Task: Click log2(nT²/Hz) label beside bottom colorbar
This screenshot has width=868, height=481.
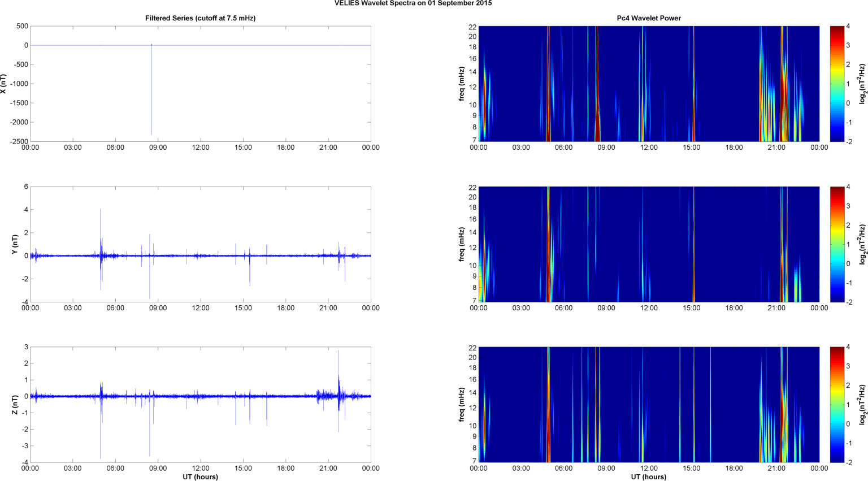Action: pos(862,405)
